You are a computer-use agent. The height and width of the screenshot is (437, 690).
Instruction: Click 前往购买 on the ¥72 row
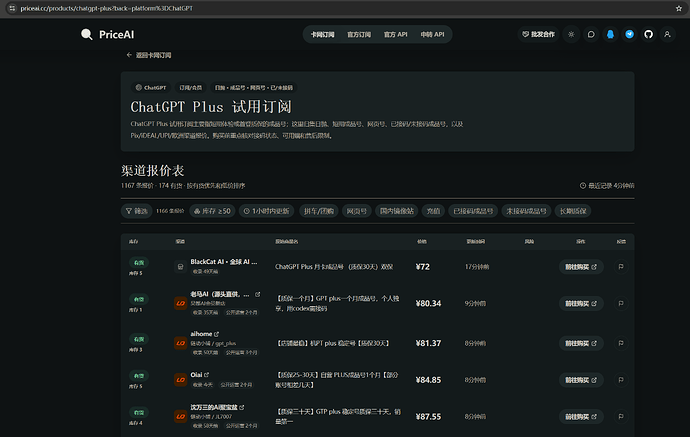coord(581,267)
